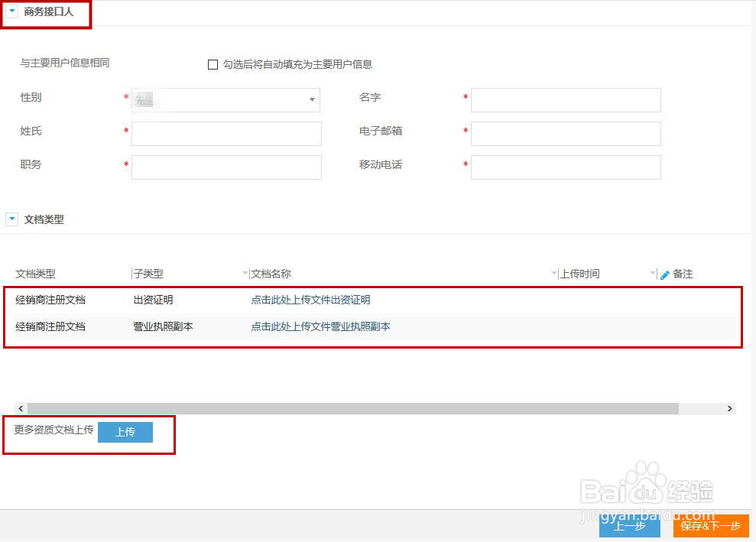Open the 性别 dropdown menu
The image size is (756, 542).
pos(312,100)
